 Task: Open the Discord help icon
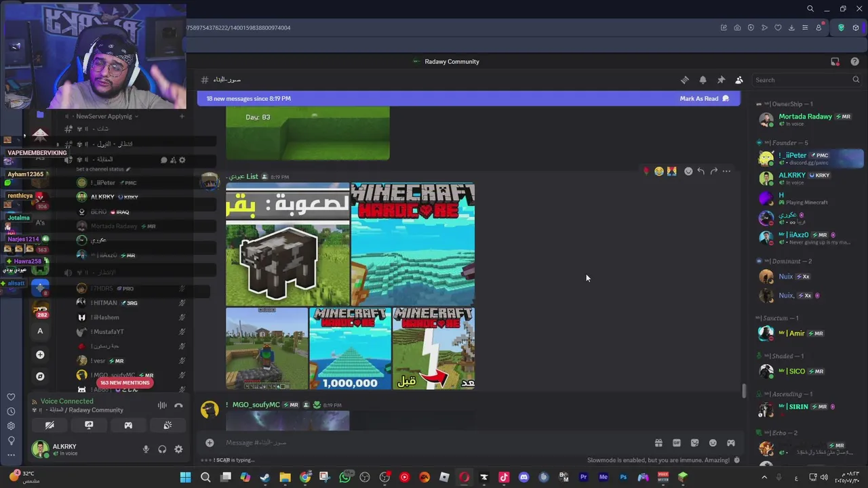(854, 62)
